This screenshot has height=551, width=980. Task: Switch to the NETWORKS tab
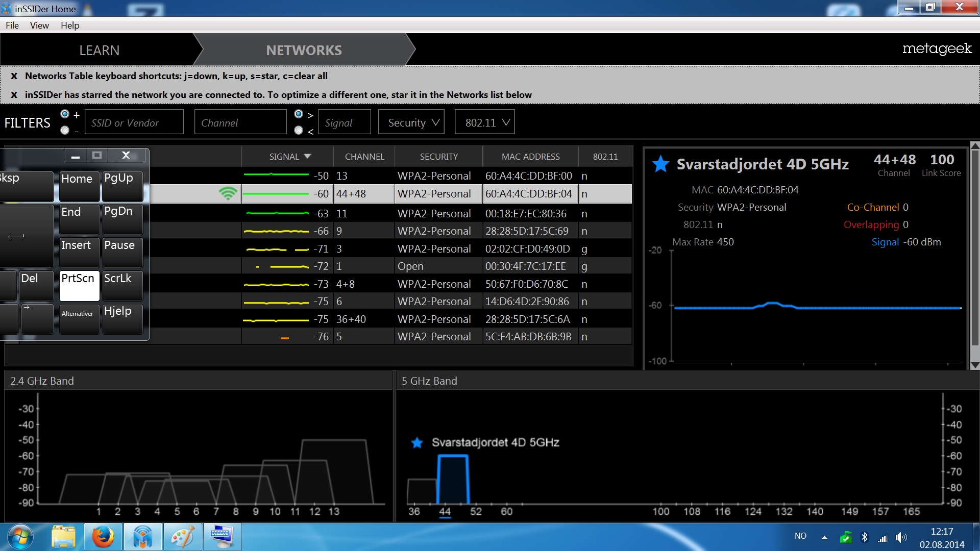(304, 51)
